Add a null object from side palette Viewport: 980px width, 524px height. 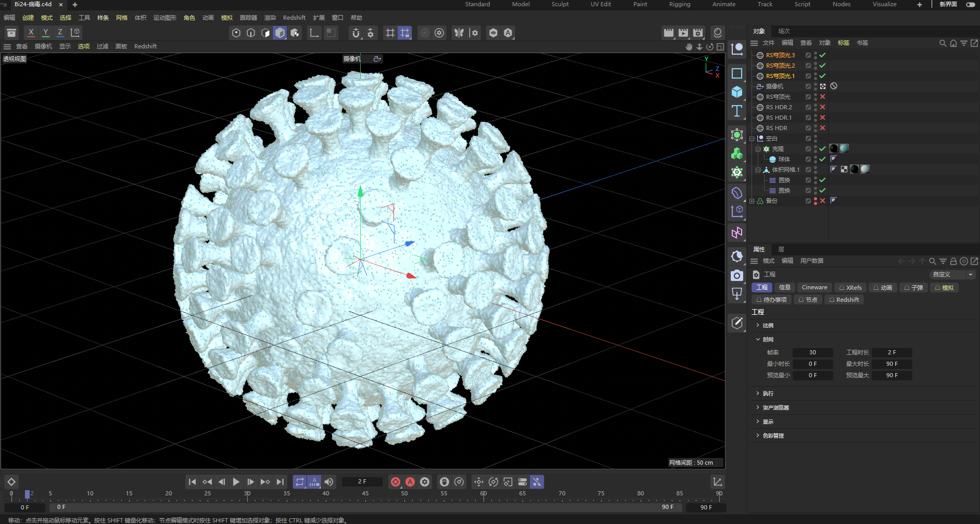coord(737,49)
